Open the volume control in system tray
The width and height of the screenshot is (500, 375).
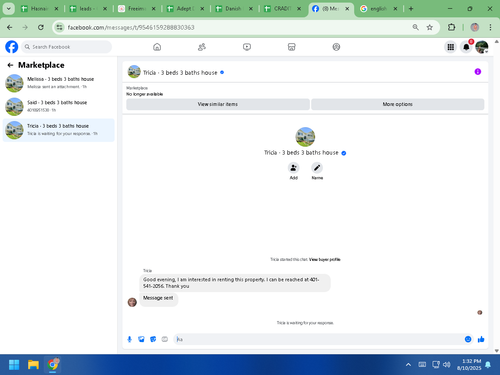pos(447,365)
